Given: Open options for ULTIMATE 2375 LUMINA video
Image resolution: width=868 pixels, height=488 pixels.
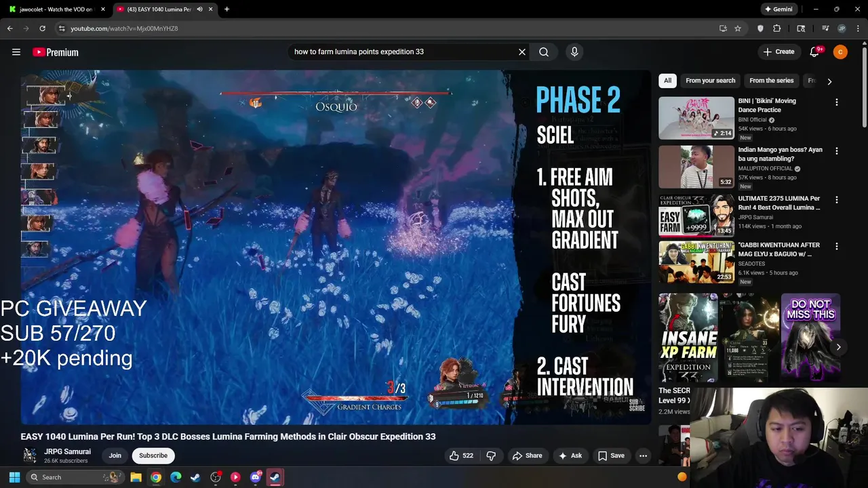Looking at the screenshot, I should tap(837, 200).
